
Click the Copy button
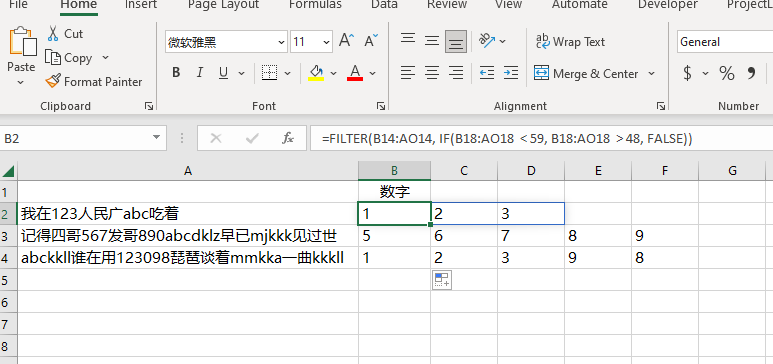point(69,58)
